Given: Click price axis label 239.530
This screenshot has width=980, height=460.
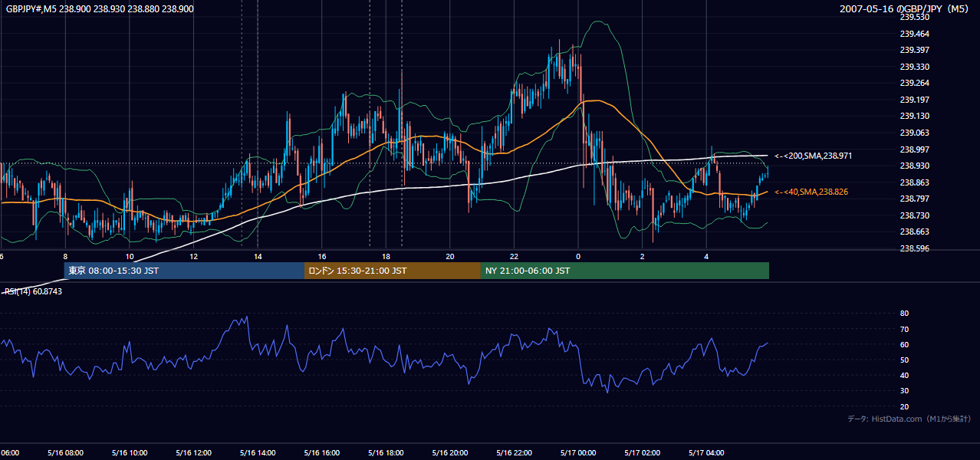Looking at the screenshot, I should 915,17.
